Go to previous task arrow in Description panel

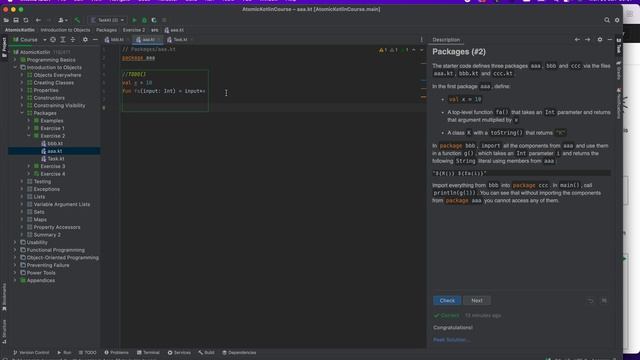(x=577, y=40)
